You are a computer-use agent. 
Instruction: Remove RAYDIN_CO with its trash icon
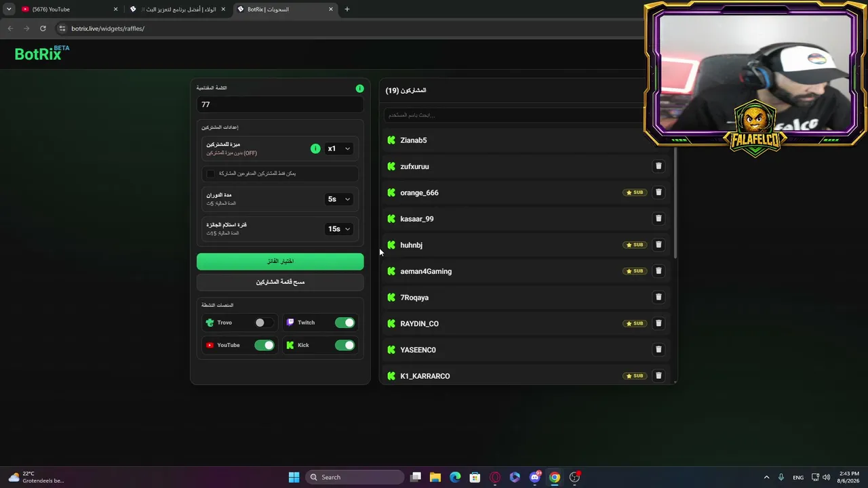(x=658, y=323)
